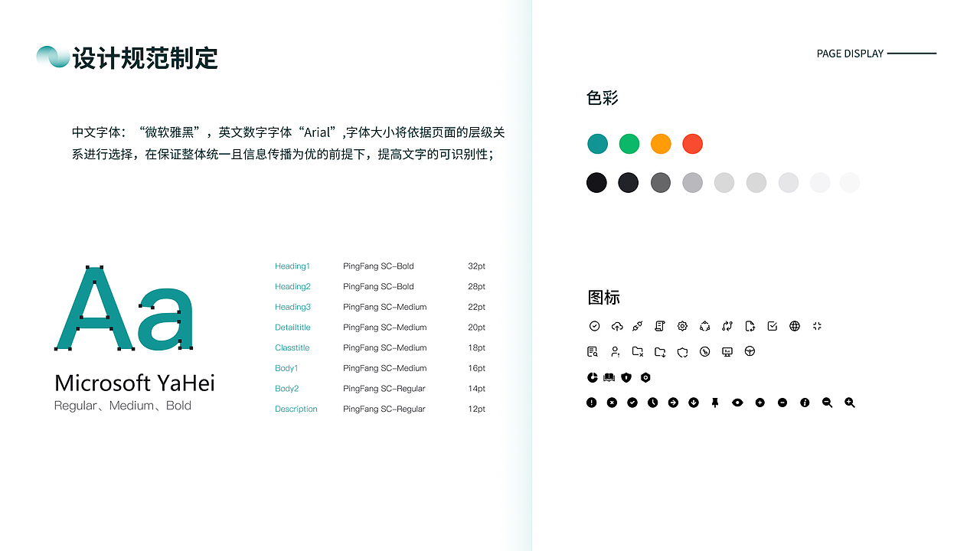Open the globe icon in the icon panel
The width and height of the screenshot is (980, 551).
794,326
